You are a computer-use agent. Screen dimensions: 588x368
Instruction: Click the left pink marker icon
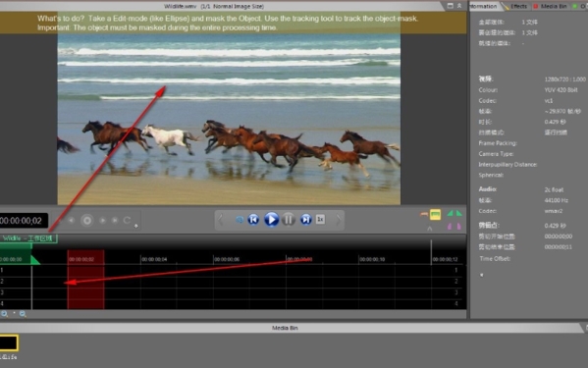pyautogui.click(x=450, y=227)
